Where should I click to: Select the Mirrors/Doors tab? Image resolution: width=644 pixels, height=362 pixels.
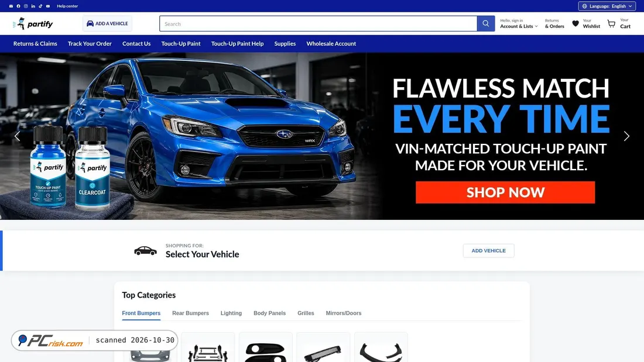(343, 313)
